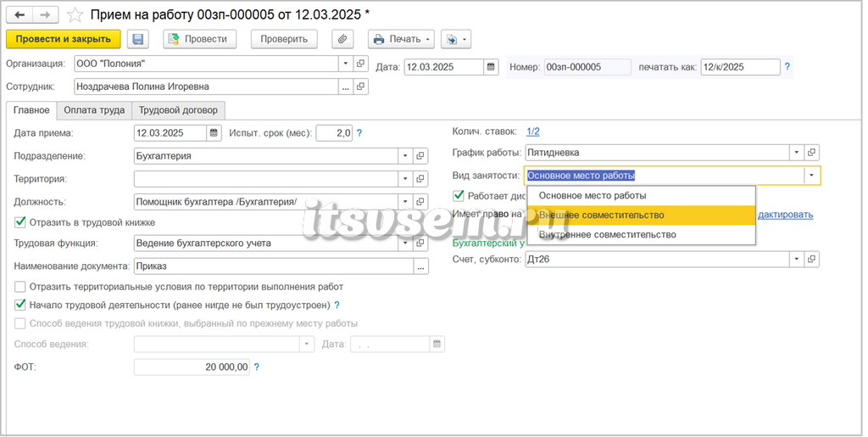The image size is (868, 437).
Task: Open График работы record with square icon
Action: pyautogui.click(x=812, y=152)
